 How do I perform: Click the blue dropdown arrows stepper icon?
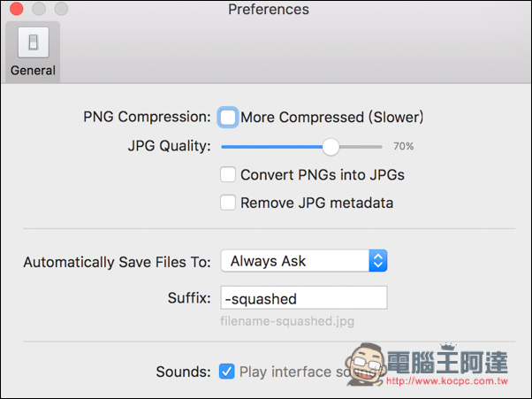point(378,261)
